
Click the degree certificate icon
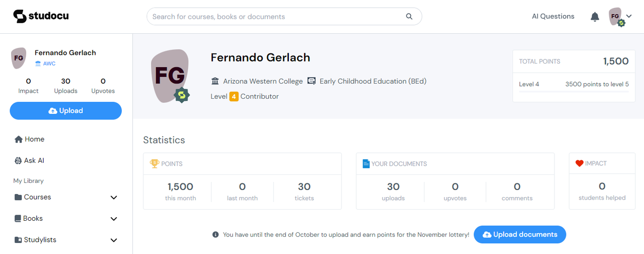(311, 81)
